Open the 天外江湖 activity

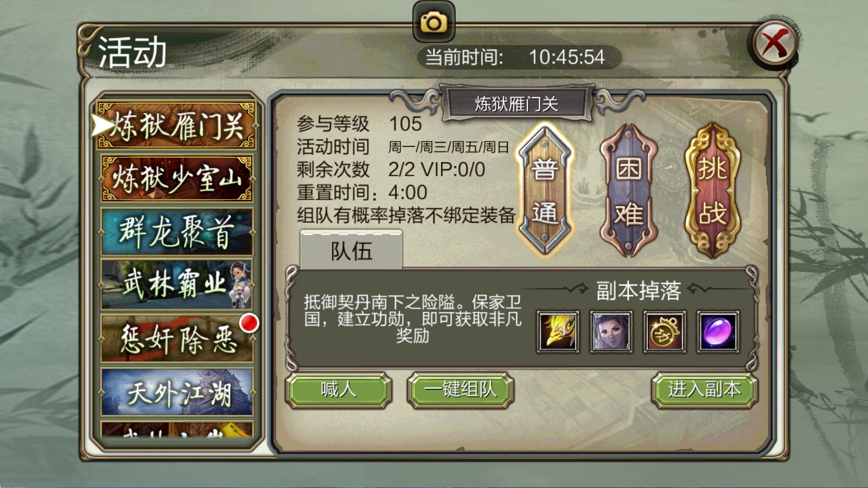pyautogui.click(x=176, y=391)
